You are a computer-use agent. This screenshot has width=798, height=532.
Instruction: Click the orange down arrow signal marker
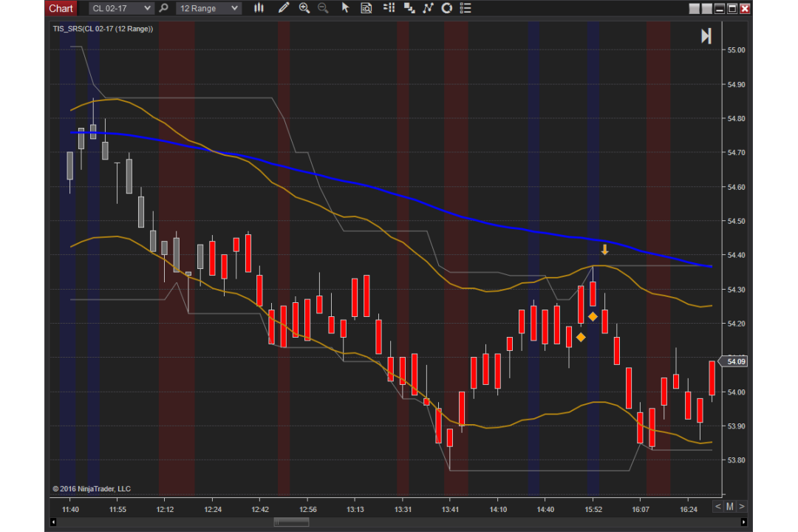[604, 250]
